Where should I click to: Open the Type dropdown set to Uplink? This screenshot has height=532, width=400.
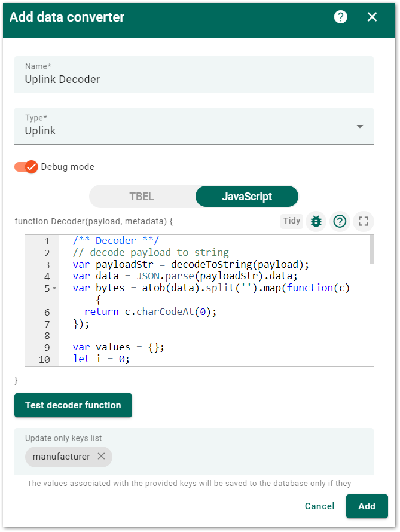click(x=194, y=126)
